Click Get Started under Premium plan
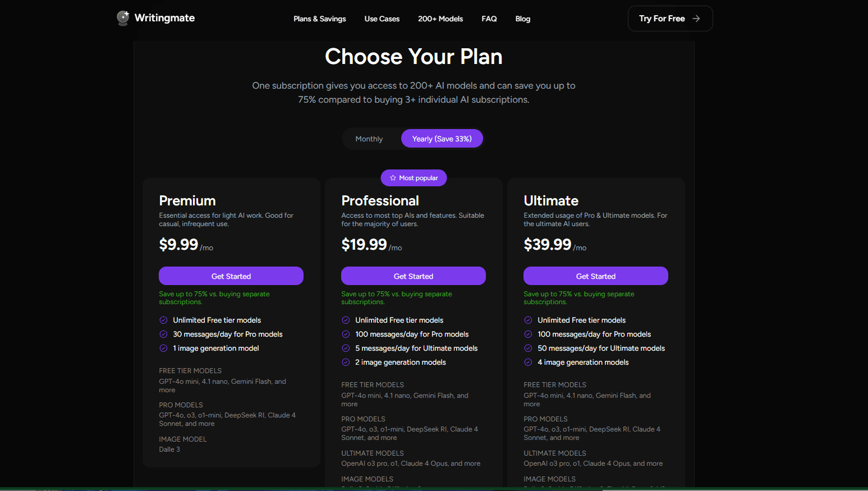 coord(231,276)
